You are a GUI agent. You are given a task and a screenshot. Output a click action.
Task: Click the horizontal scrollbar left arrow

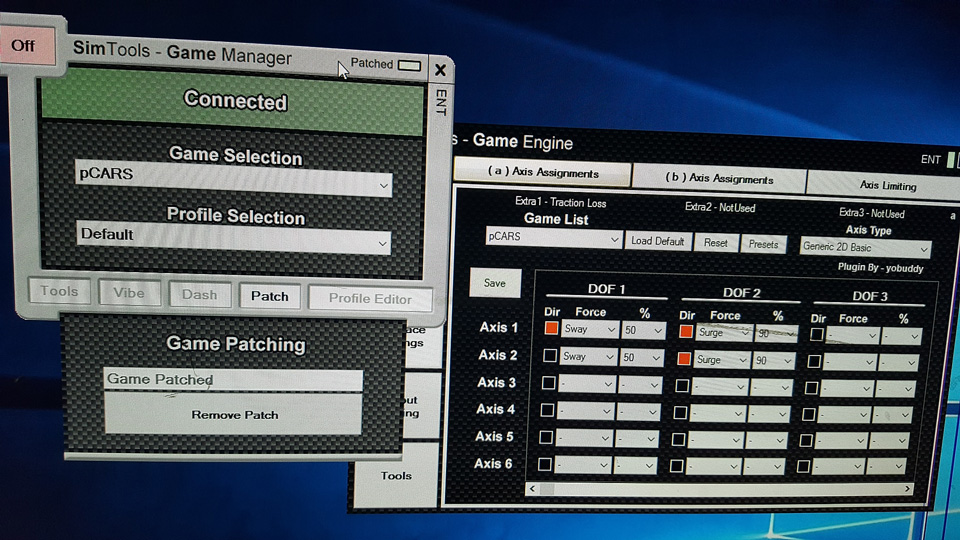pyautogui.click(x=532, y=488)
